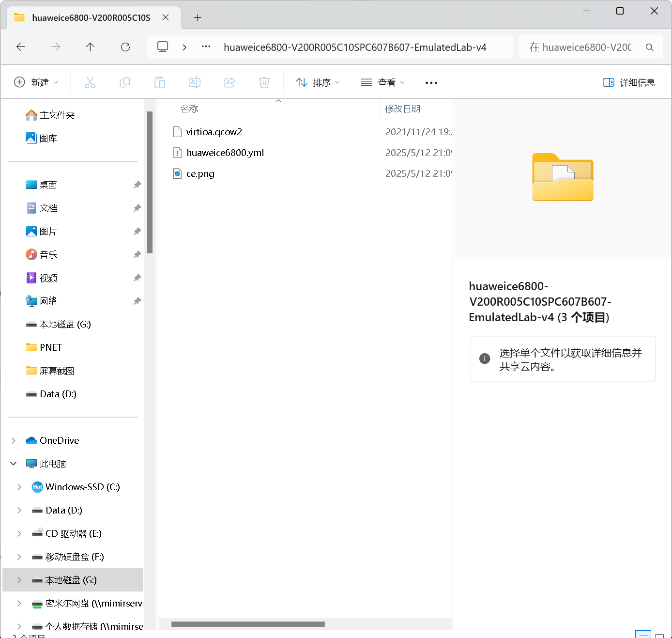The height and width of the screenshot is (638, 672).
Task: Collapse the 此电脑 node
Action: coord(13,463)
